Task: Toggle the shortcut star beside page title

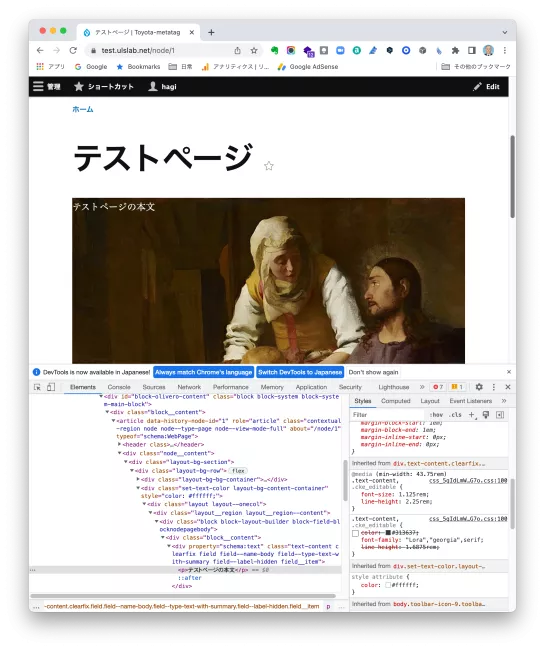Action: tap(269, 166)
